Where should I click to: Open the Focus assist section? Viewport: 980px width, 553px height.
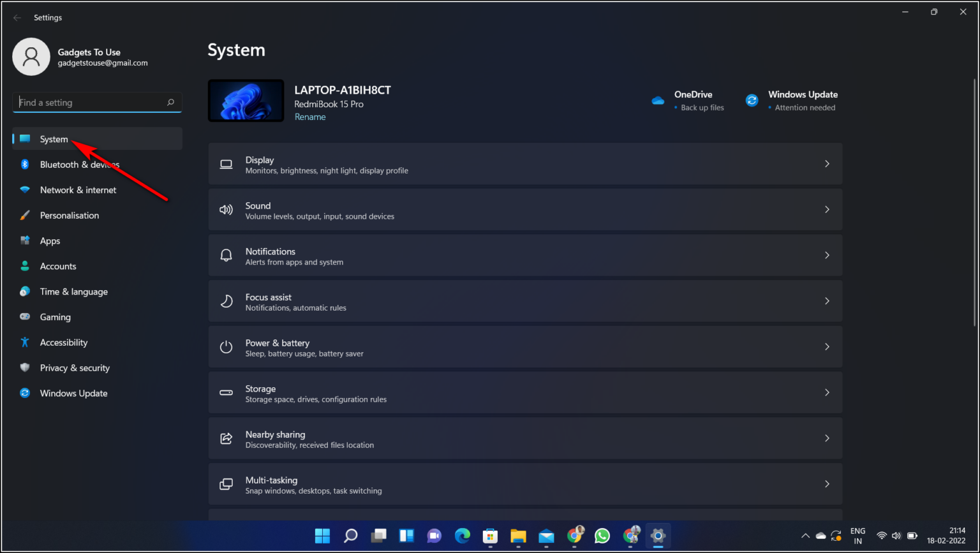[524, 300]
